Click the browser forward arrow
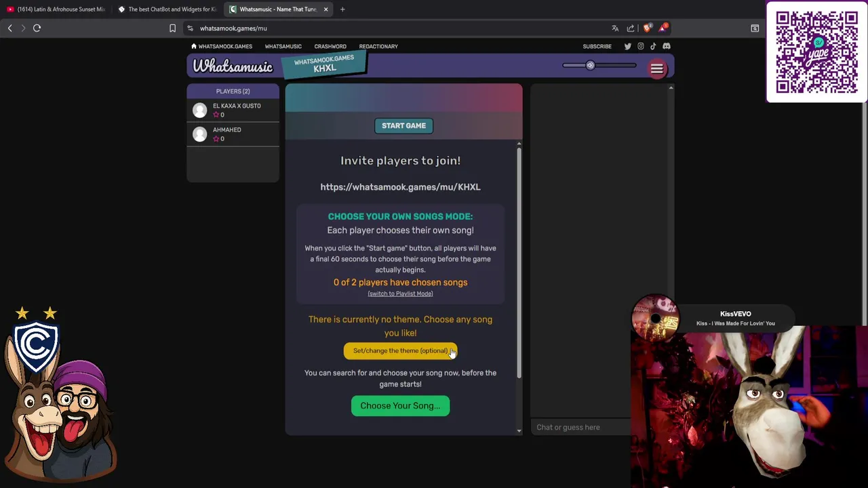Image resolution: width=868 pixels, height=488 pixels. (x=23, y=28)
